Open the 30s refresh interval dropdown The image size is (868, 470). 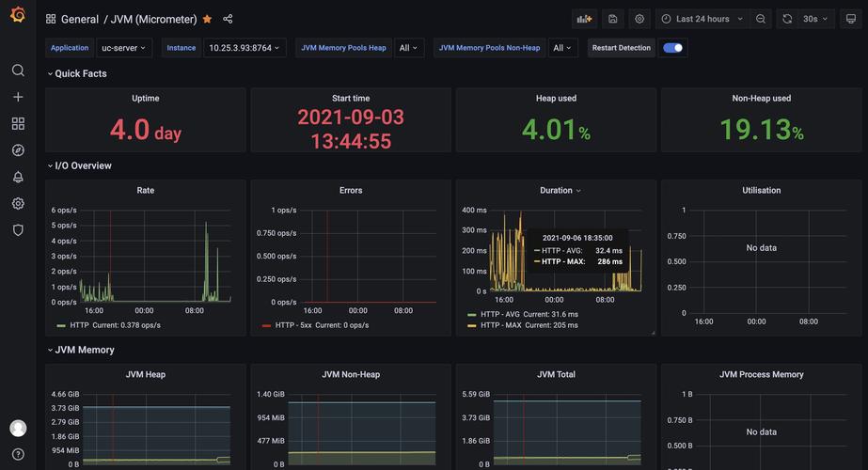815,19
